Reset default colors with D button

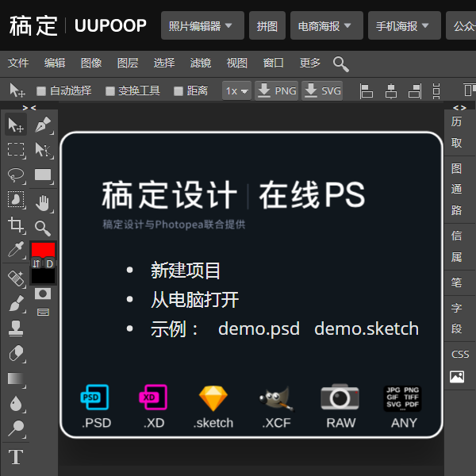(49, 263)
